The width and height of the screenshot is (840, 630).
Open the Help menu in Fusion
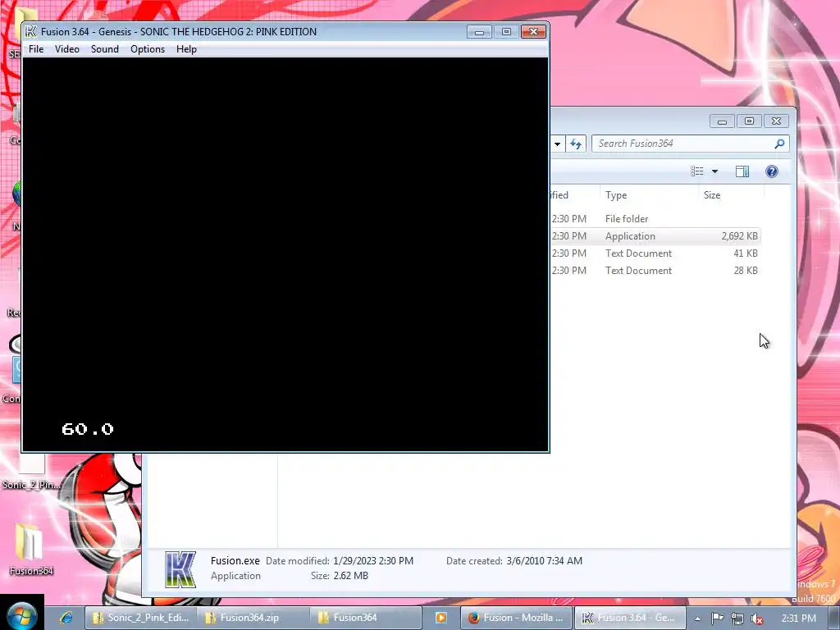click(x=186, y=48)
